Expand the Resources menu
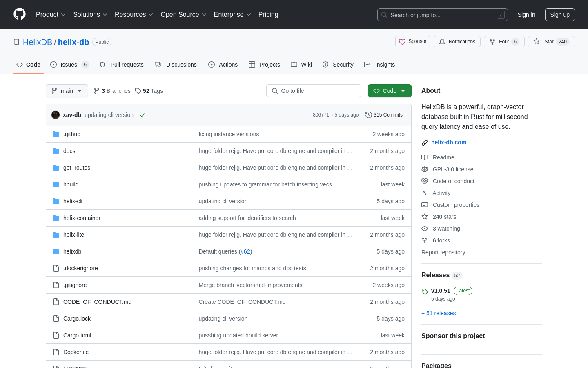 (134, 14)
